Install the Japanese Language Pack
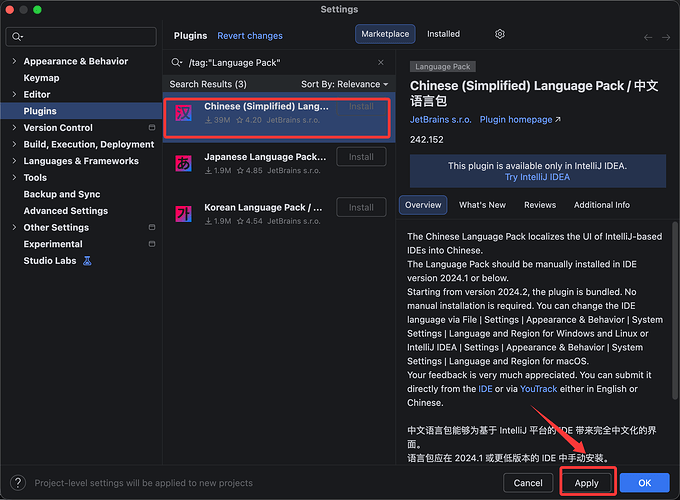Viewport: 680px width, 500px height. (x=361, y=157)
